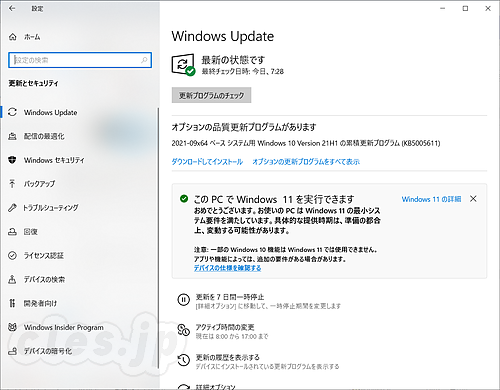Click green check icon in Windows 11 card
The width and height of the screenshot is (500, 390).
click(x=184, y=199)
